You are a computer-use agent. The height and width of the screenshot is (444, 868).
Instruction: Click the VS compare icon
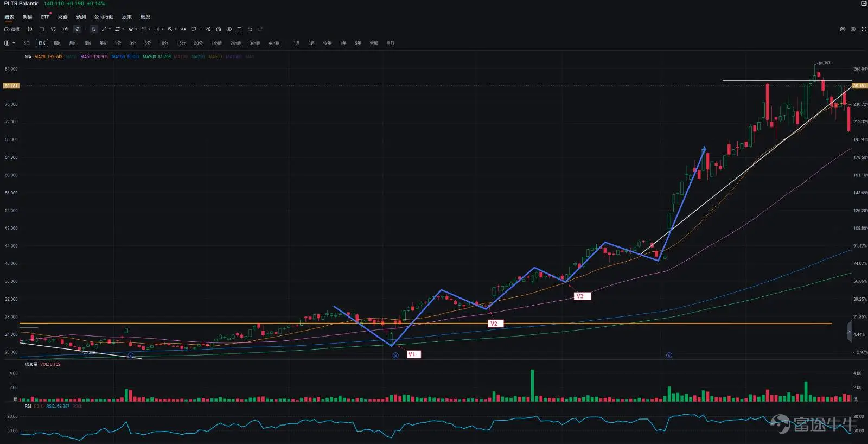[x=53, y=29]
